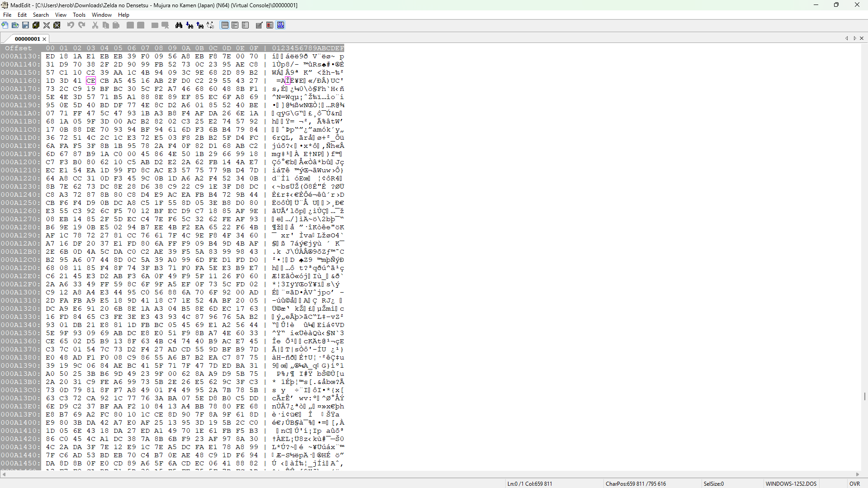Close the current file with toolbar X icon
This screenshot has width=868, height=488.
(47, 25)
